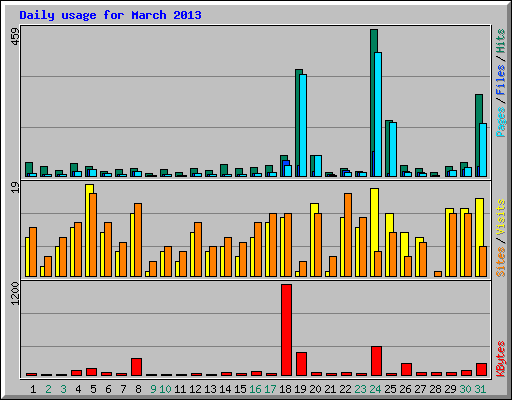Viewport: 512px width, 400px height.
Task: Select green weekend day label "17"
Action: coord(270,389)
